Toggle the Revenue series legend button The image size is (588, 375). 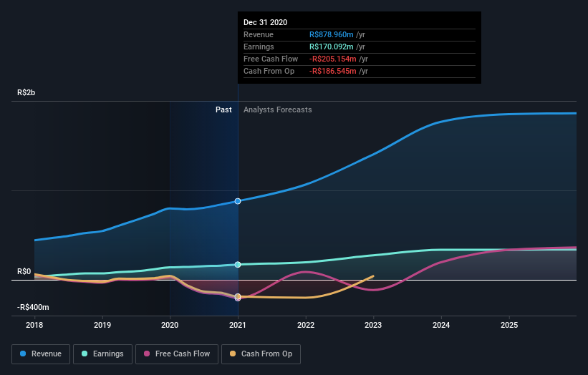(x=42, y=354)
